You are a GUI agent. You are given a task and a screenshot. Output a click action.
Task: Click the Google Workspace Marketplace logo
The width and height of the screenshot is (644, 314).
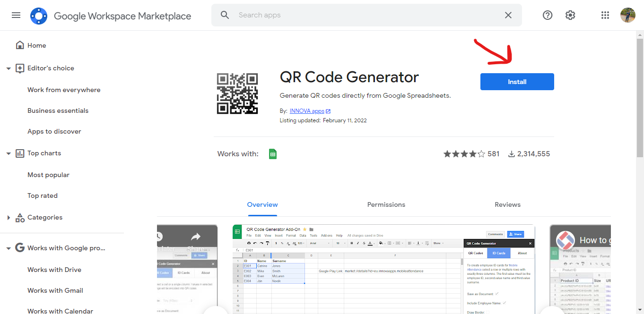pos(39,16)
